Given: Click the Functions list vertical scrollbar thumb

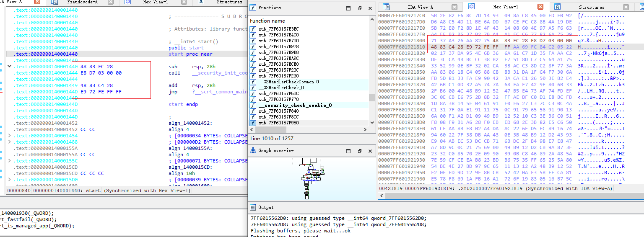Looking at the screenshot, I should pyautogui.click(x=371, y=97).
